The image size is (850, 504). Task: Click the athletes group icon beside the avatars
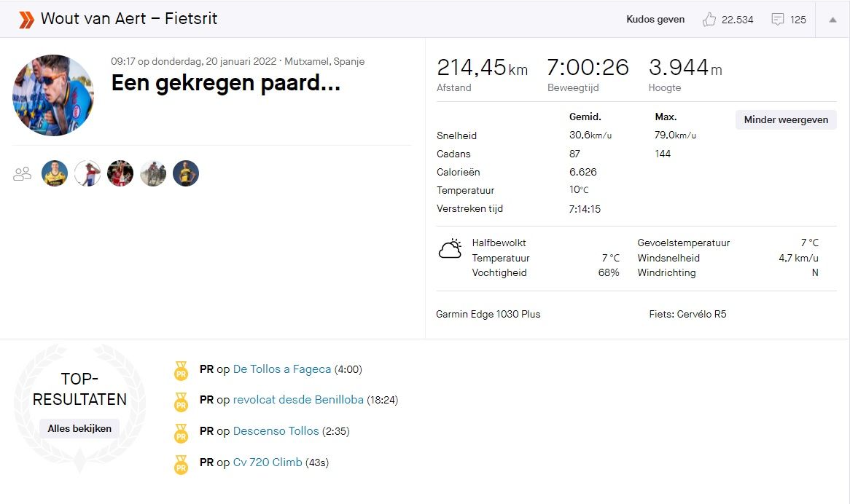tap(22, 173)
